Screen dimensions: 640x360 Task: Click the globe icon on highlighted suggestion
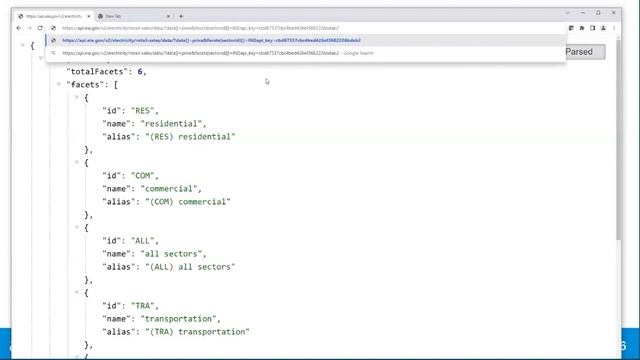(53, 40)
